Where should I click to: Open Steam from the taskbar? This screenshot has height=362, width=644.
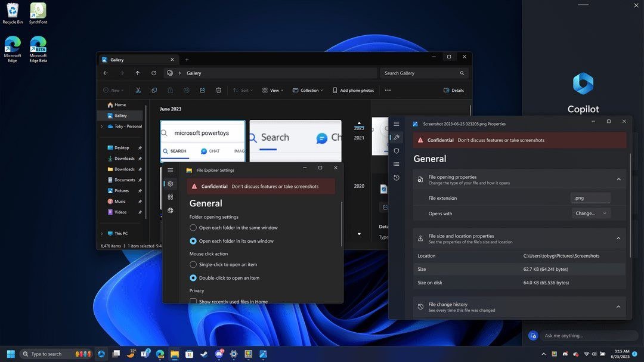(204, 354)
